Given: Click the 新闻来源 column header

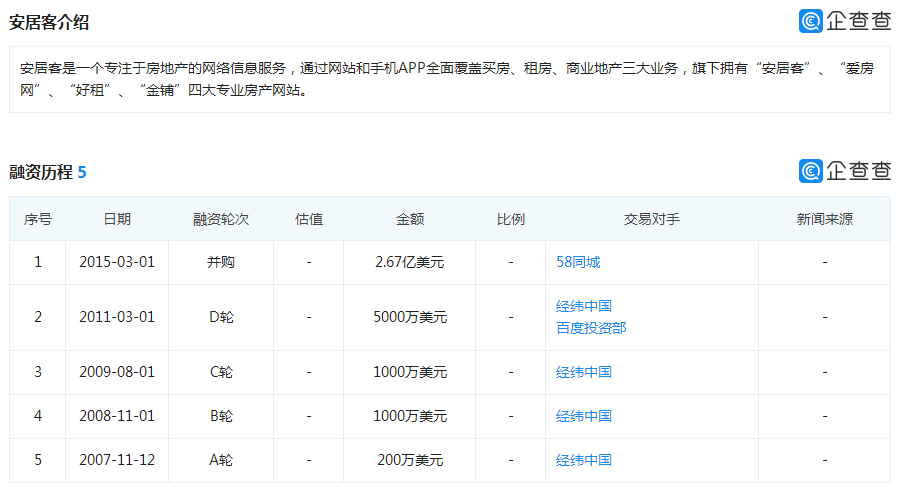Looking at the screenshot, I should (825, 219).
